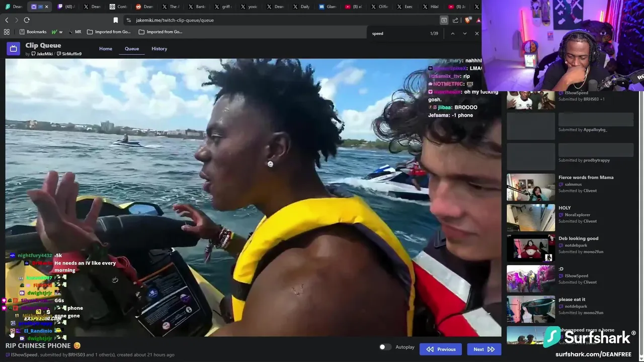Switch to the Reddit Dean browser tab
Viewport: 644px width, 362px height.
click(144, 7)
